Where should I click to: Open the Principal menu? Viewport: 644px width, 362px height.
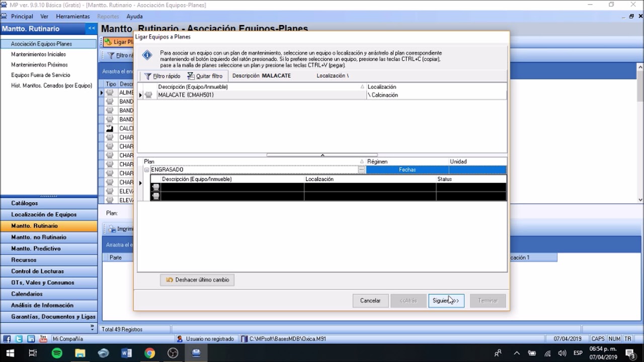pyautogui.click(x=22, y=17)
